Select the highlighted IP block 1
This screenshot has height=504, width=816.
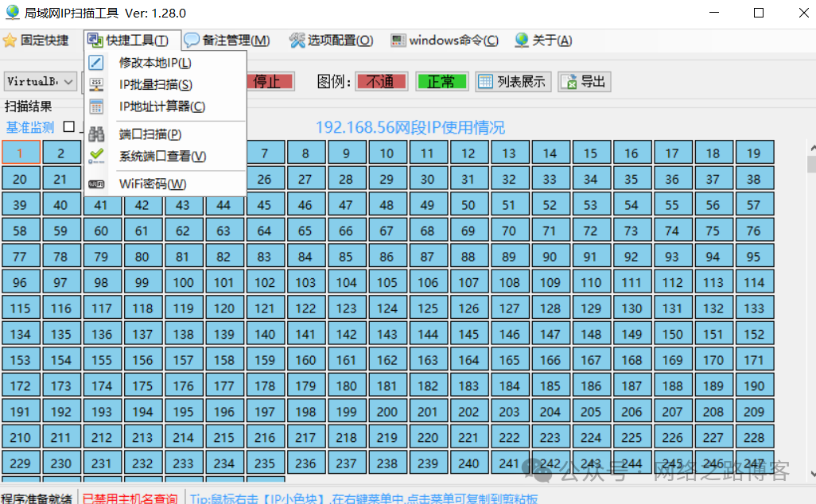21,153
